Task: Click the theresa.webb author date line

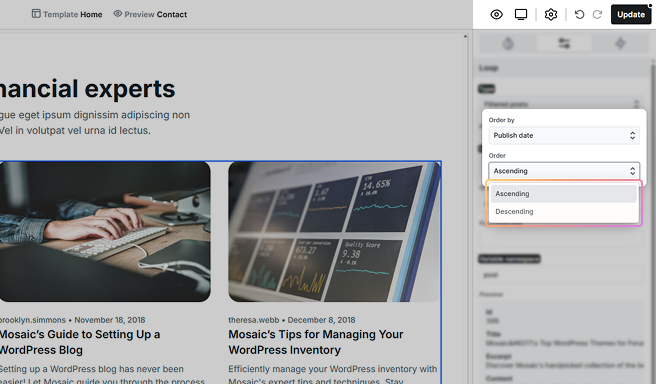Action: click(292, 320)
